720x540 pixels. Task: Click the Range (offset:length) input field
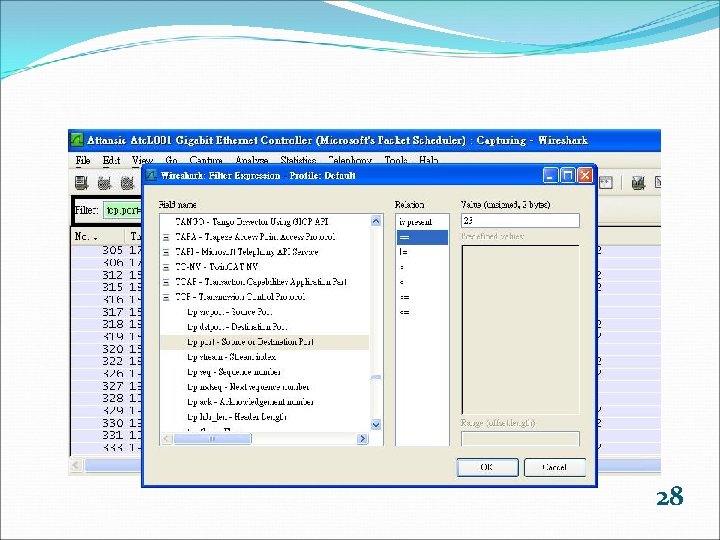tap(520, 439)
